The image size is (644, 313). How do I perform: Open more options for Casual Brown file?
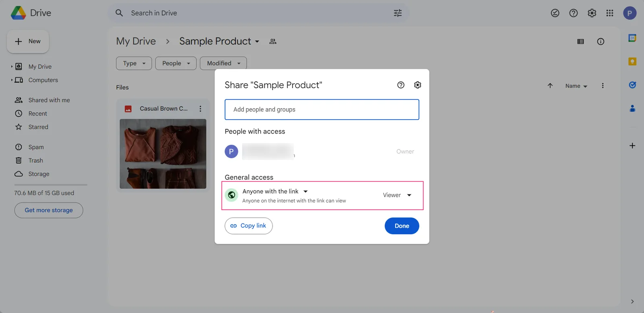[200, 109]
